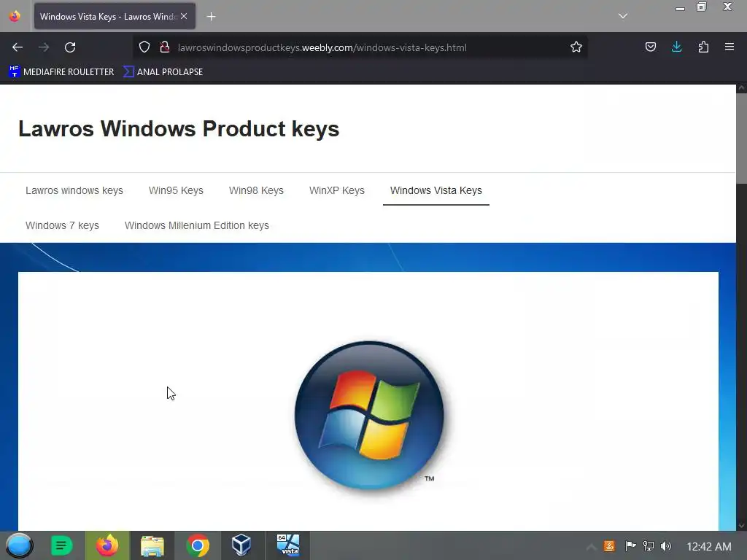
Task: Click the scrollbar down arrow
Action: [x=741, y=526]
